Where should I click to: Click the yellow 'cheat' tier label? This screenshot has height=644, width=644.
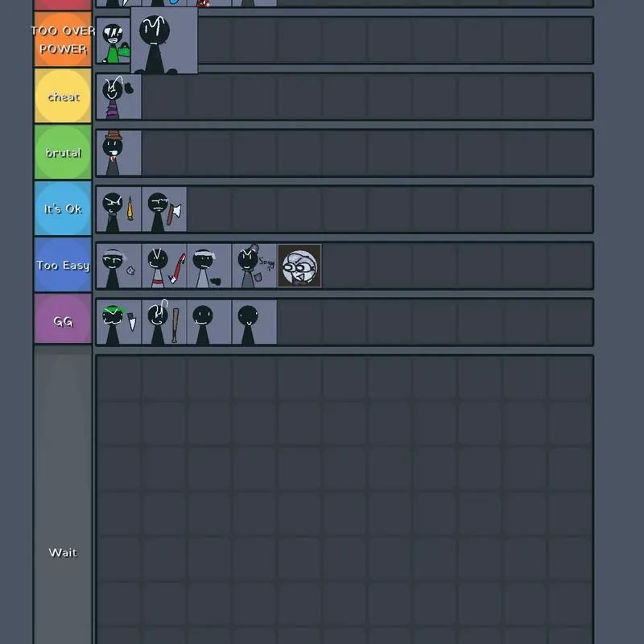pos(63,96)
